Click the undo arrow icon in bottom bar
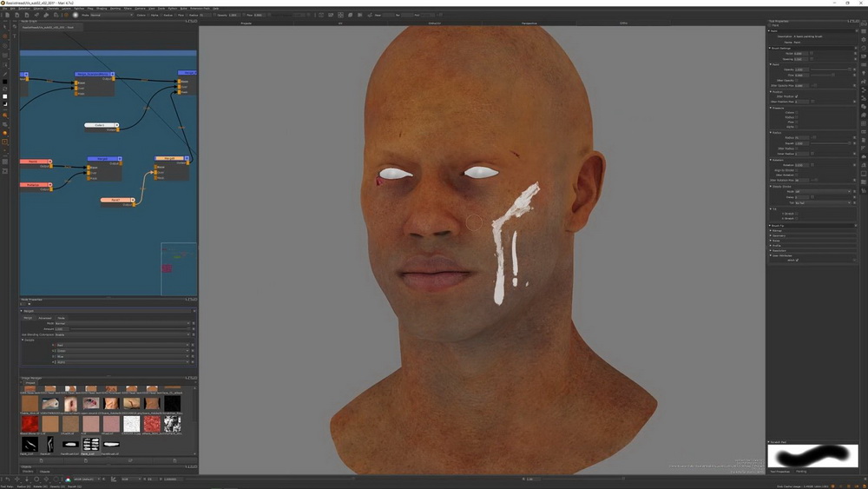Screen dimensions: 868x489 tap(8, 479)
